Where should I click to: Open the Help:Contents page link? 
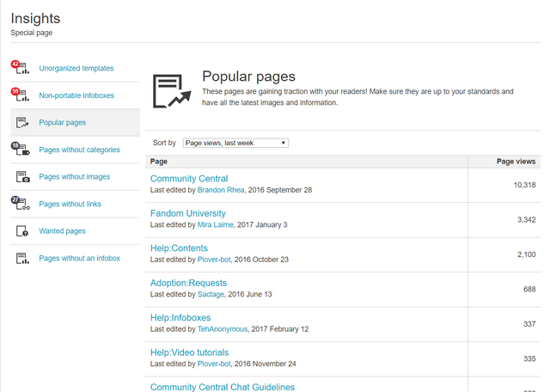tap(179, 248)
